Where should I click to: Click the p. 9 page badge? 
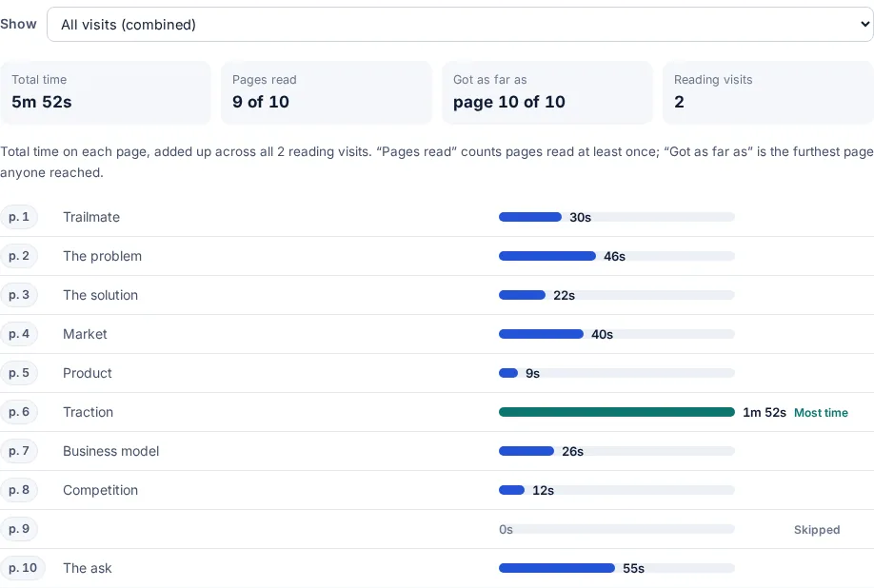point(19,529)
